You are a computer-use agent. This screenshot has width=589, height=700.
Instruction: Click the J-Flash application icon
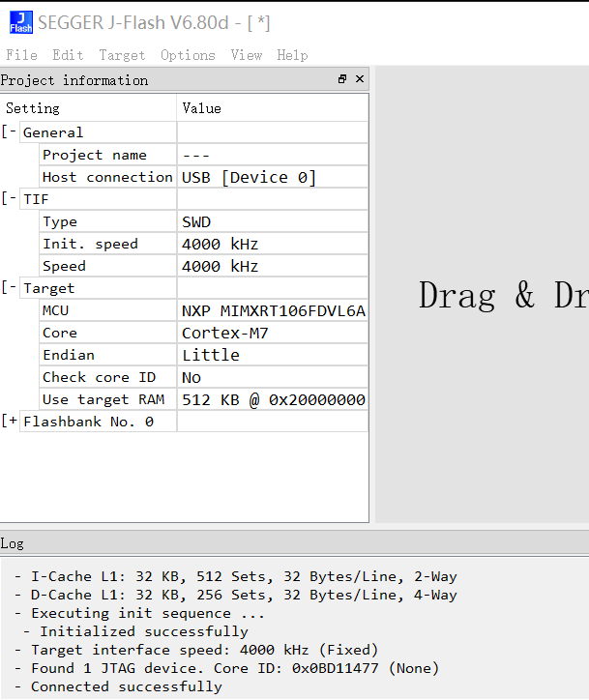click(21, 22)
